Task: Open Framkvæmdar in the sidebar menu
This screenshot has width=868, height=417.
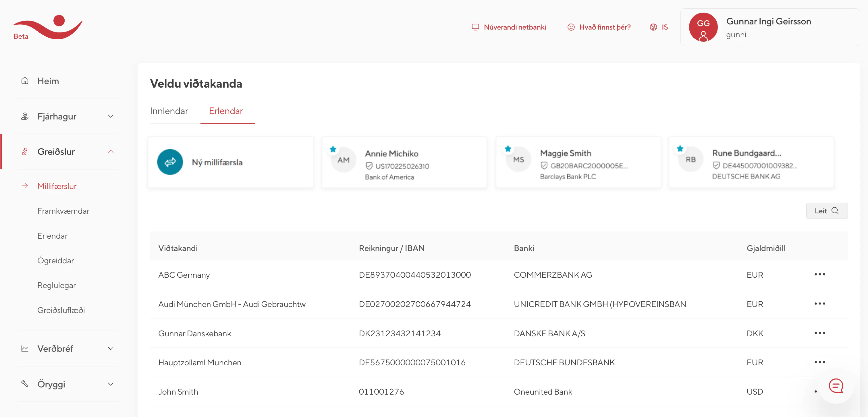Action: 63,211
